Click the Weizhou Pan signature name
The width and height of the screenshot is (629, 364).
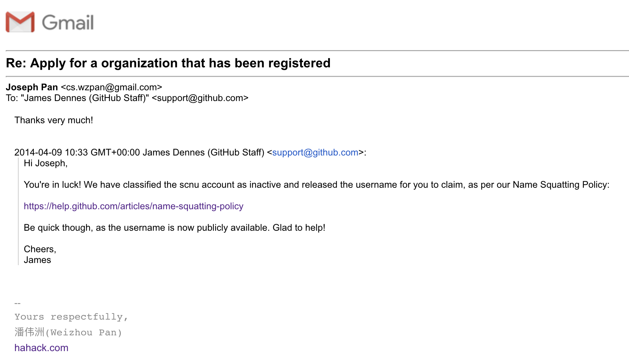[68, 332]
